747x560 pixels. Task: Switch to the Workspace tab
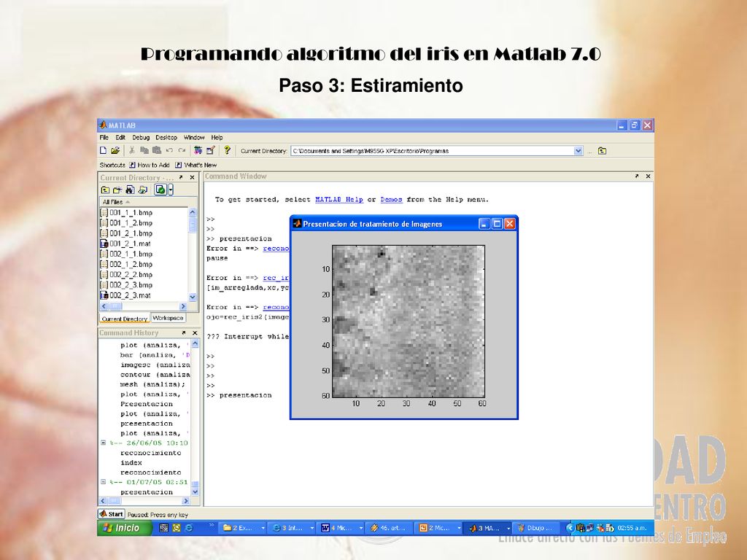point(168,318)
